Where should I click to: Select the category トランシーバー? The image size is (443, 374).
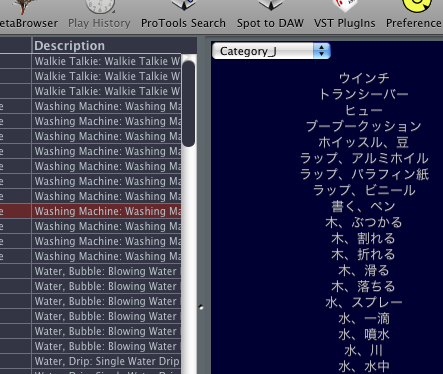[x=364, y=94]
